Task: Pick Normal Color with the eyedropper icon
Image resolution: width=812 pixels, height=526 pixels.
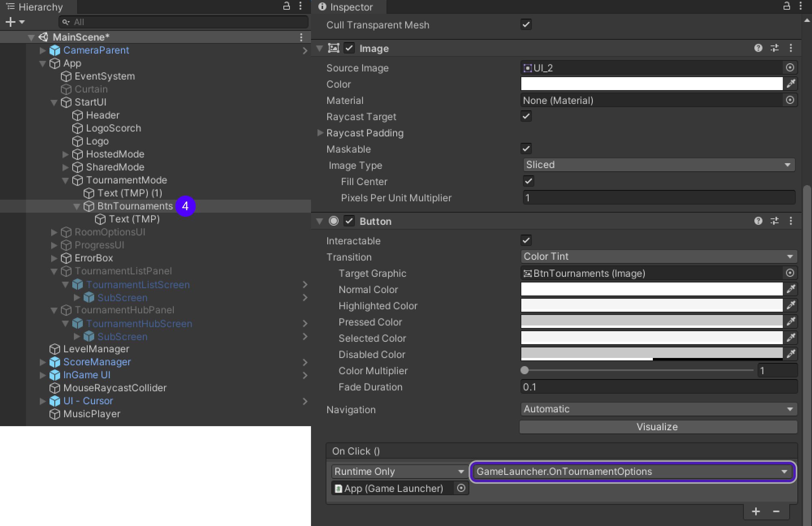Action: (x=790, y=289)
